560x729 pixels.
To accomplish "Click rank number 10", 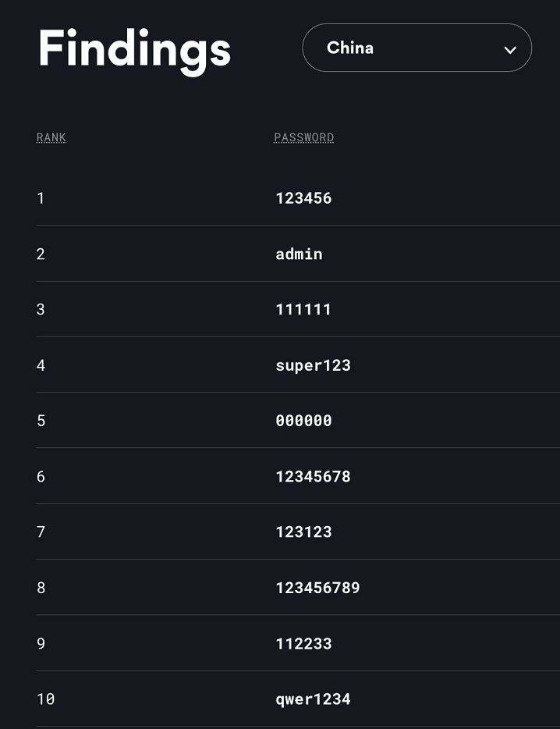I will pos(45,699).
